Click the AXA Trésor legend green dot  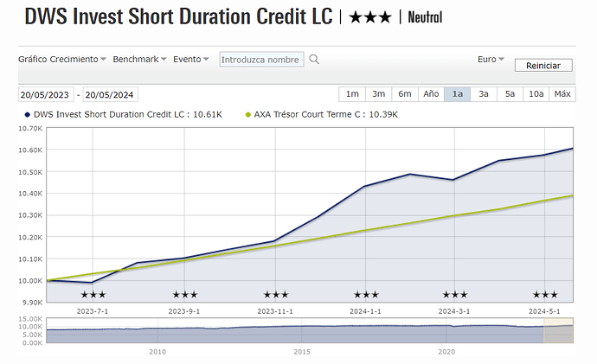point(248,114)
